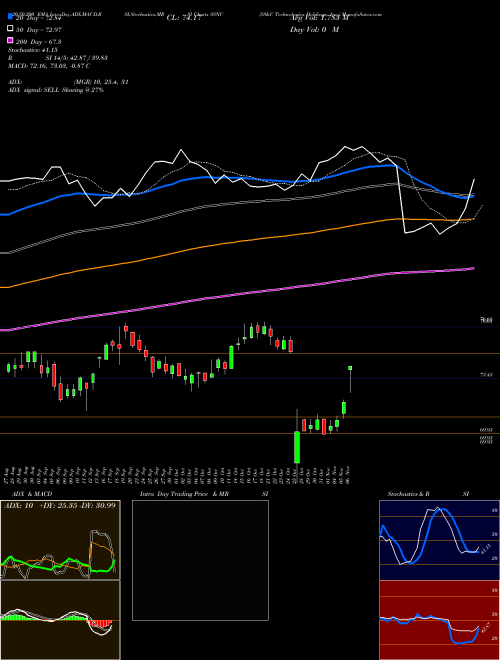The height and width of the screenshot is (660, 500).
Task: Click the 'Intra Day Trading Price & MR' heading
Action: pos(184,494)
